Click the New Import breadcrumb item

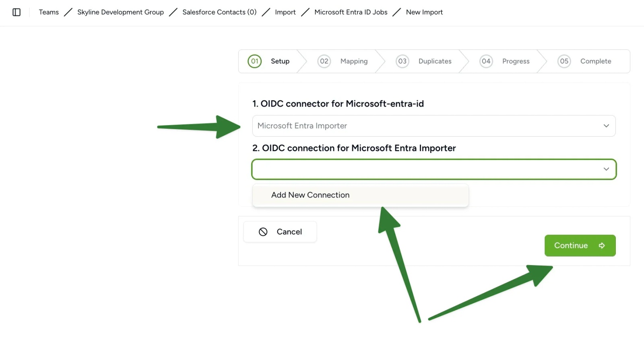[x=424, y=12]
